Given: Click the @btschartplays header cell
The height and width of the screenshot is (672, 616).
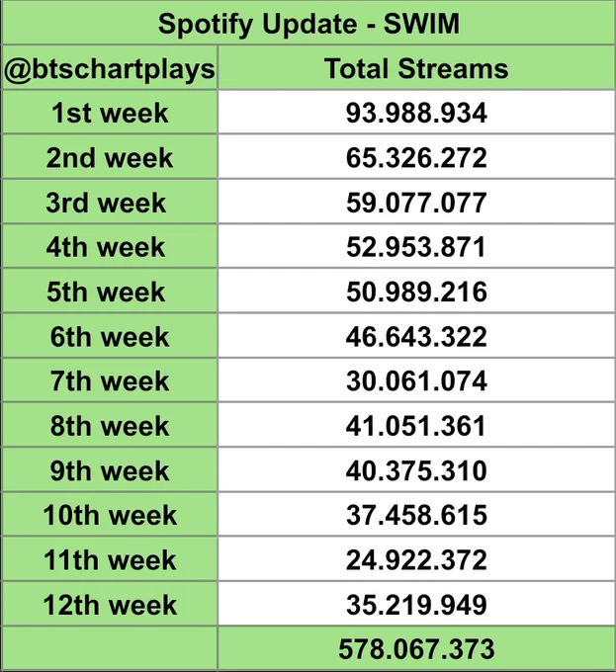Looking at the screenshot, I should tap(110, 68).
